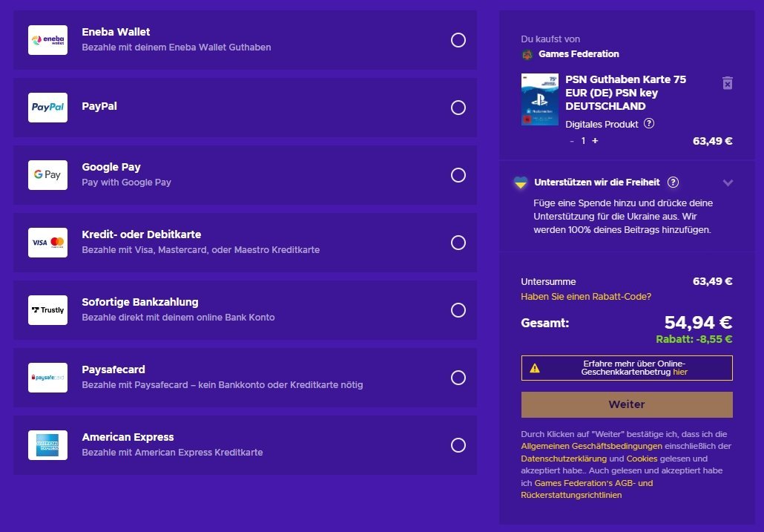Click Sofortige Bankzahlung title text
This screenshot has height=532, width=764.
[x=140, y=302]
